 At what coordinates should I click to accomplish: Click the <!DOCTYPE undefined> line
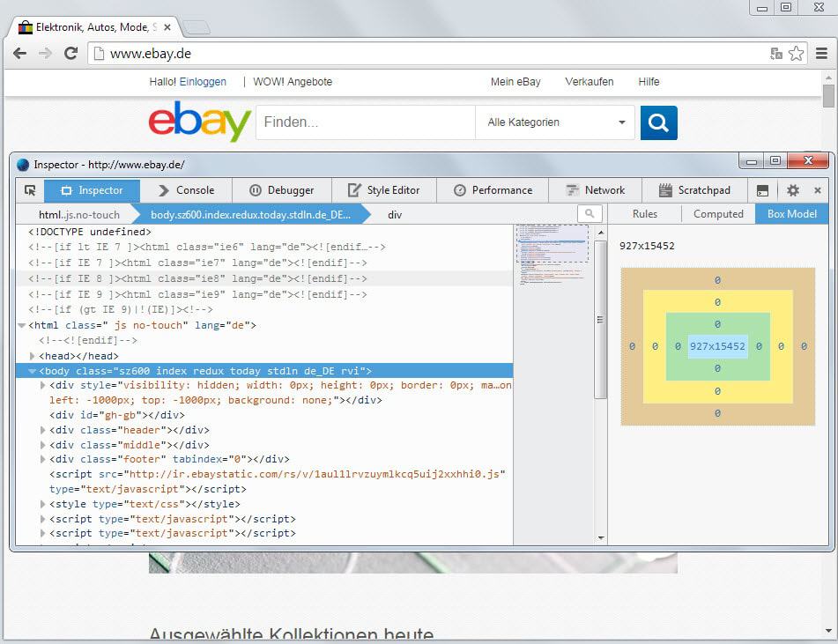point(90,232)
